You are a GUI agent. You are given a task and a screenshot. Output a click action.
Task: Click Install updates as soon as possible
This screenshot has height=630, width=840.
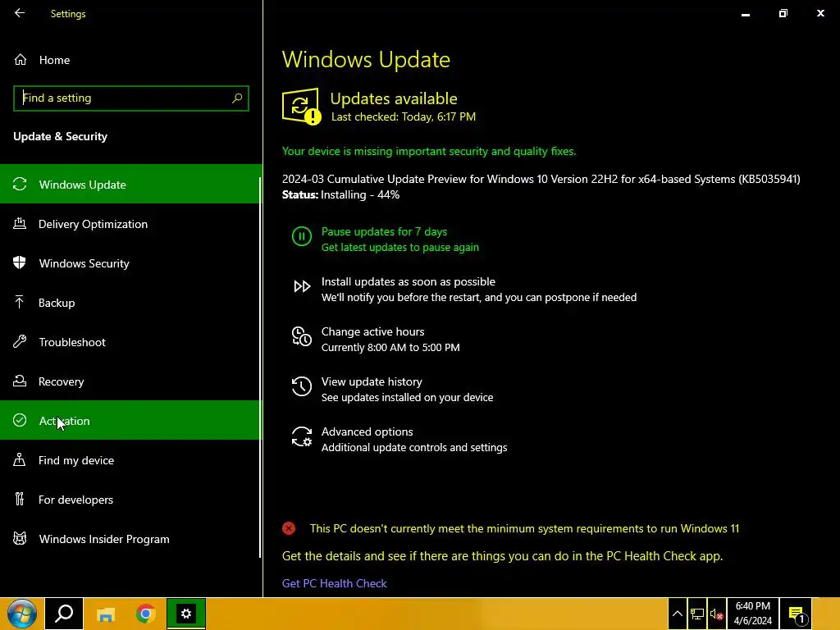(409, 281)
